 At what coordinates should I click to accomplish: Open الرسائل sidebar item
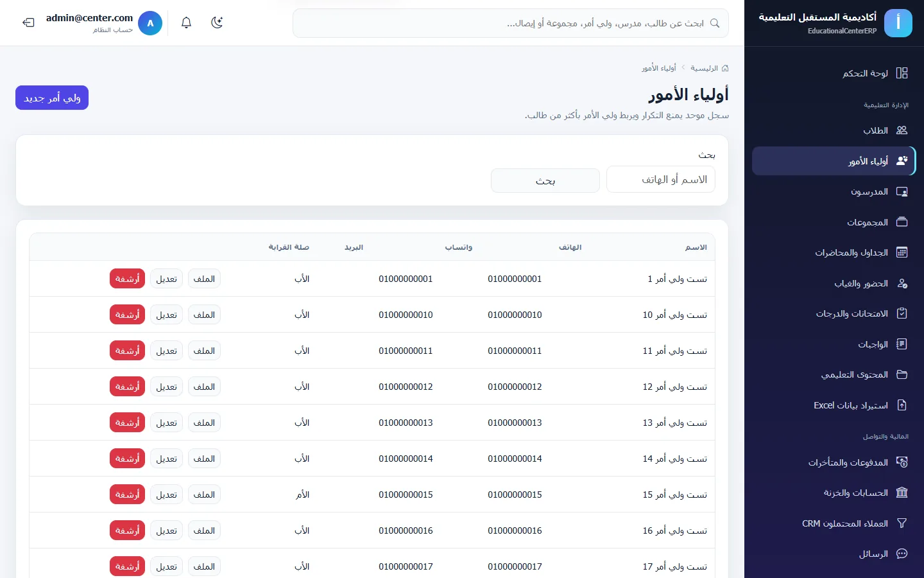(x=834, y=554)
